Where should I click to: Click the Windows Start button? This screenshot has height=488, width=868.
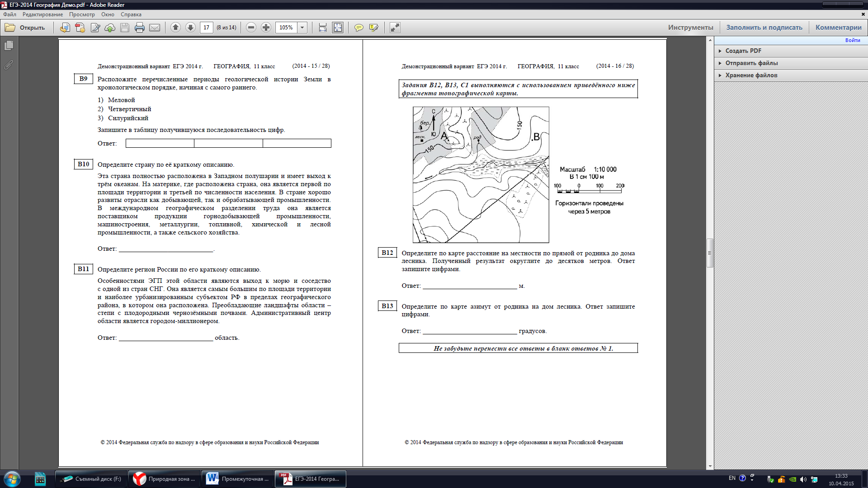tap(12, 479)
